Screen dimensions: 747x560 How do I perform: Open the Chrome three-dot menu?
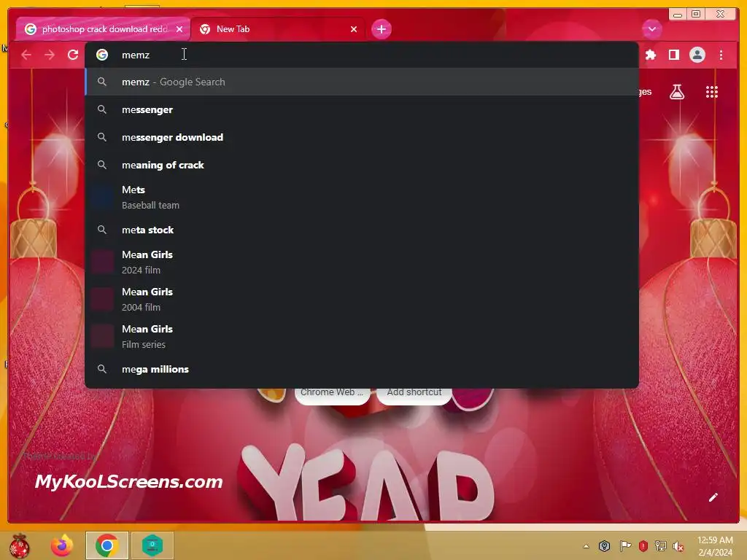pos(721,55)
